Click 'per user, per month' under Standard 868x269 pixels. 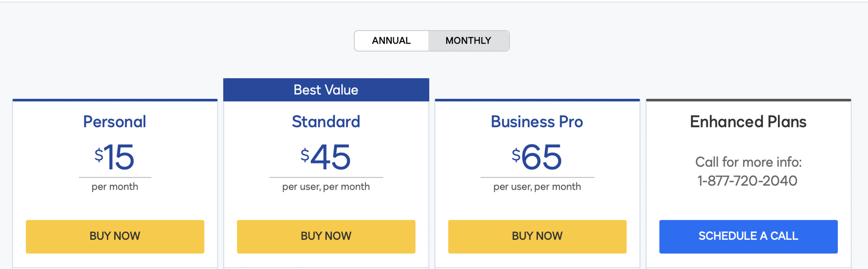pos(326,187)
